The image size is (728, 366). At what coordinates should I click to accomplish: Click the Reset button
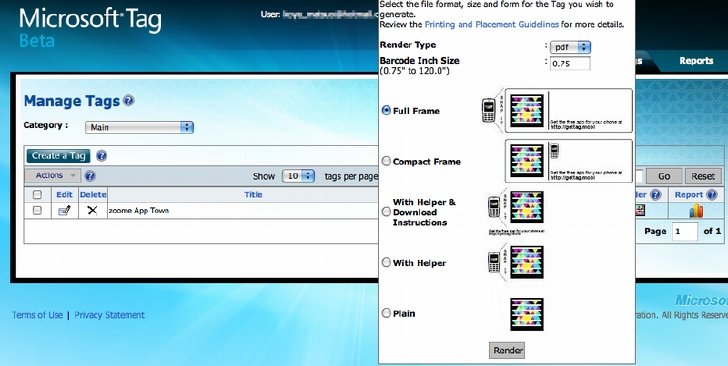point(703,176)
